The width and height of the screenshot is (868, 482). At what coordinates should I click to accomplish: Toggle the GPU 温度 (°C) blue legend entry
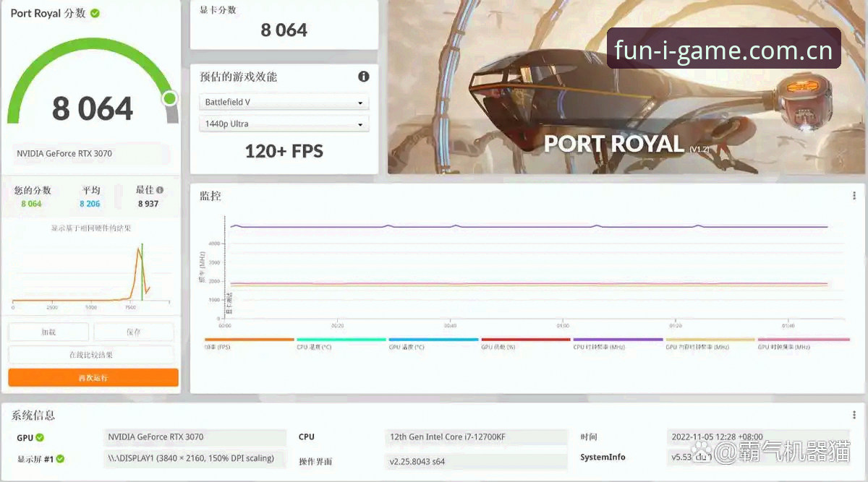point(433,344)
